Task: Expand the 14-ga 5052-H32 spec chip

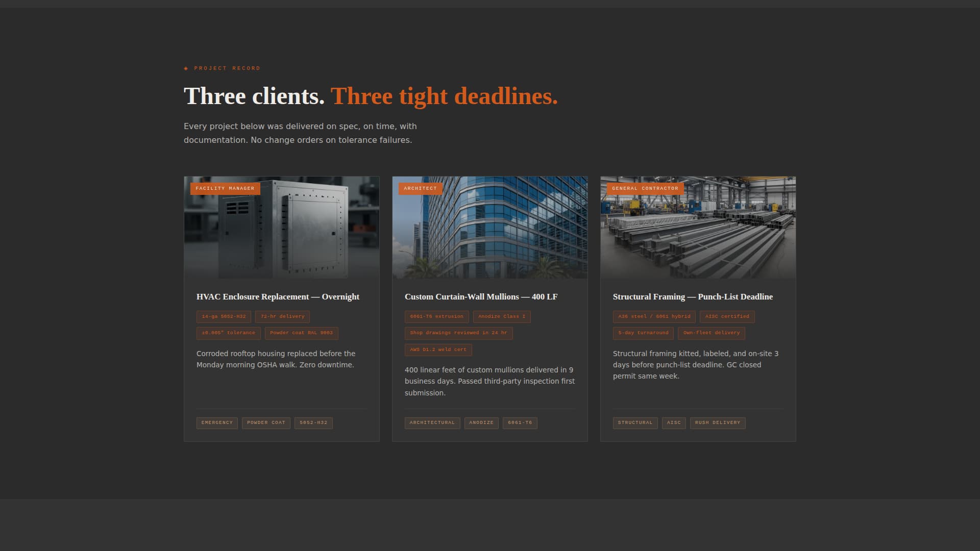Action: (x=223, y=316)
